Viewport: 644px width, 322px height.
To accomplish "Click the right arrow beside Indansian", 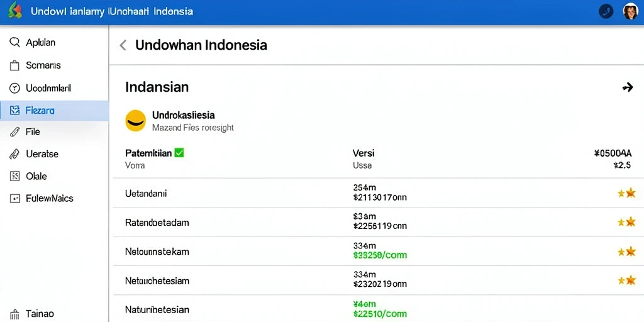I will [627, 87].
